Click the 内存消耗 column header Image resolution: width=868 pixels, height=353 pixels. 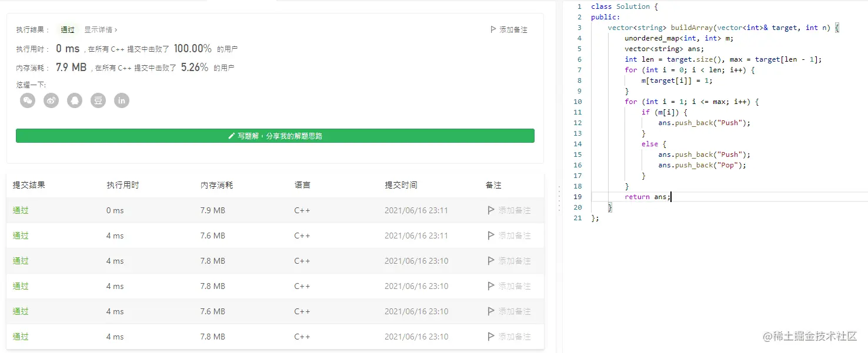217,185
